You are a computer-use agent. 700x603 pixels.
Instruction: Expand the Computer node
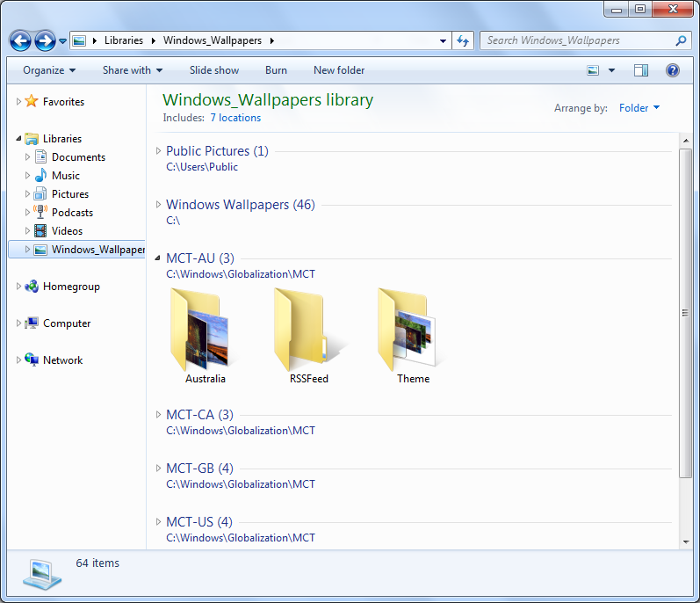pos(18,323)
